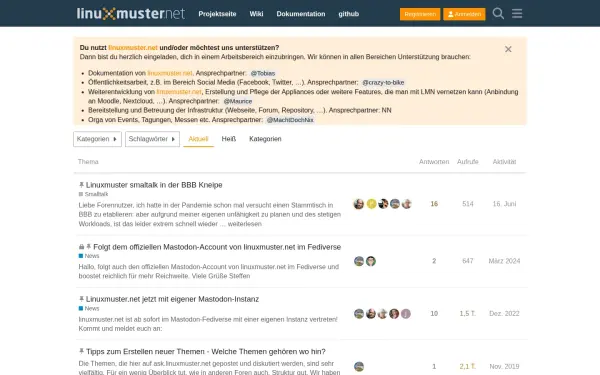Sort topics by Antworten column
This screenshot has height=375, width=600.
pos(434,162)
